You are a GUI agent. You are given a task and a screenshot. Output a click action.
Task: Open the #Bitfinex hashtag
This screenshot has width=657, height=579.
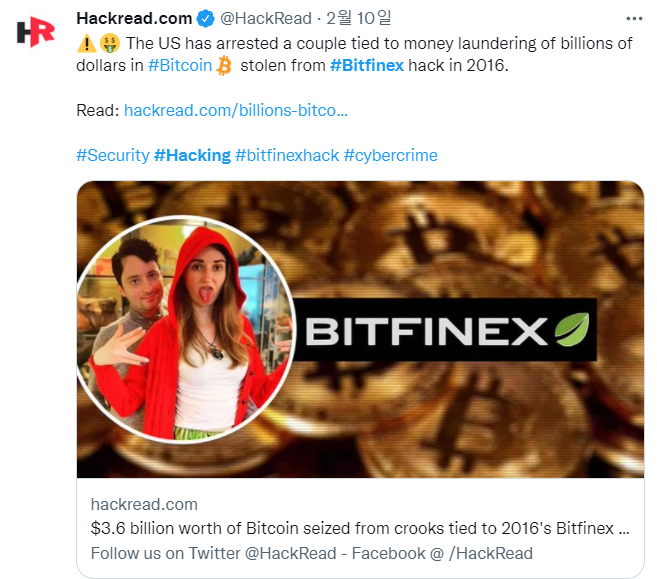point(367,65)
